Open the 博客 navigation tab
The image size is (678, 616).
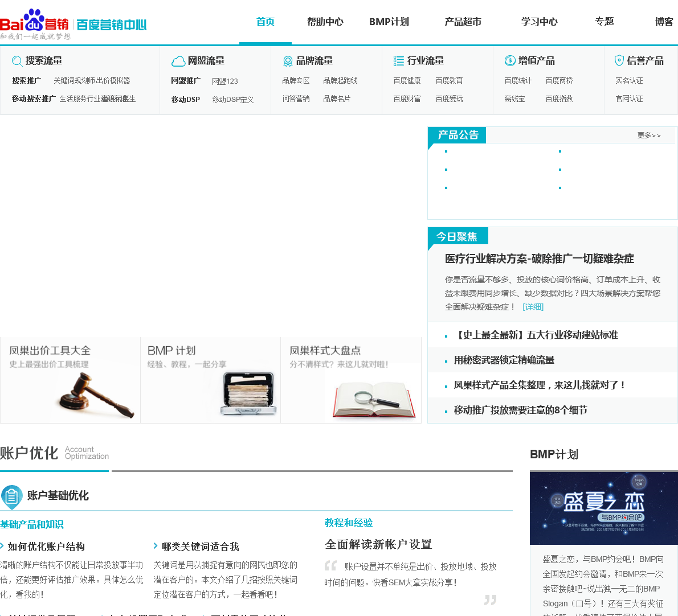point(664,22)
